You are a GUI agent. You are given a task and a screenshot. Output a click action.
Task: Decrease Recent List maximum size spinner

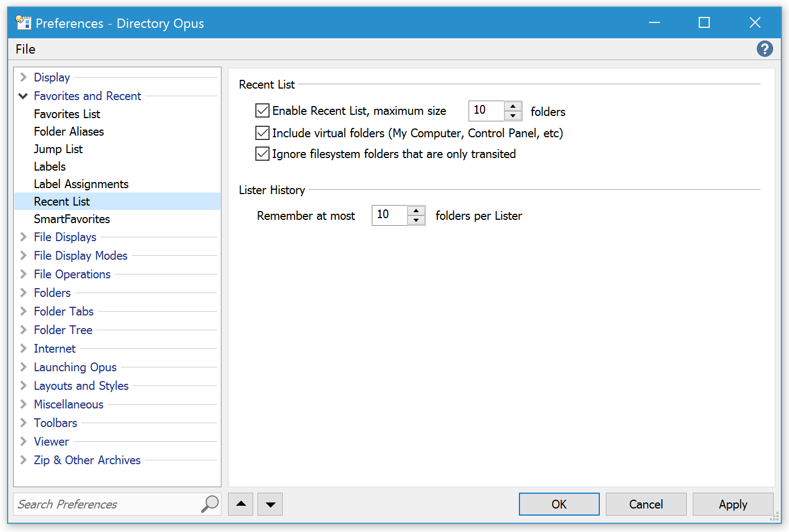[x=513, y=115]
